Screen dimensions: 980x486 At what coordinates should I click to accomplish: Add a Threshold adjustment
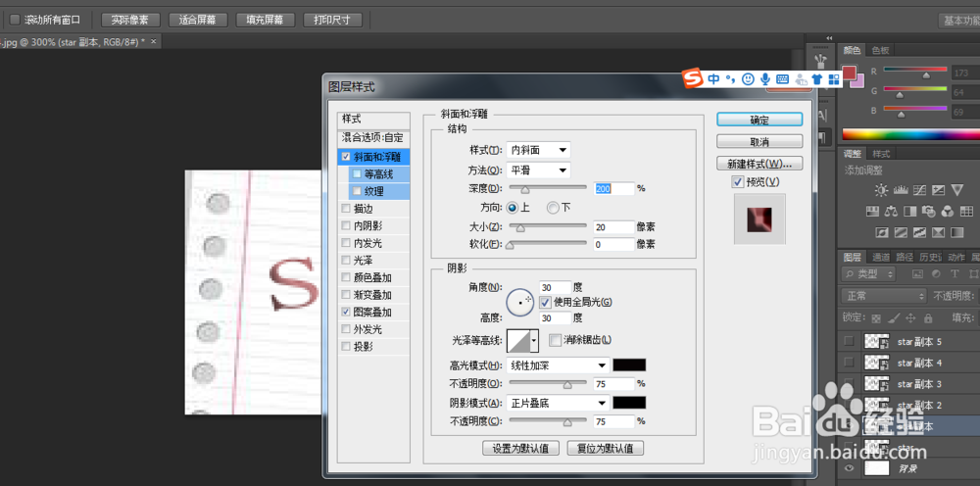(919, 232)
